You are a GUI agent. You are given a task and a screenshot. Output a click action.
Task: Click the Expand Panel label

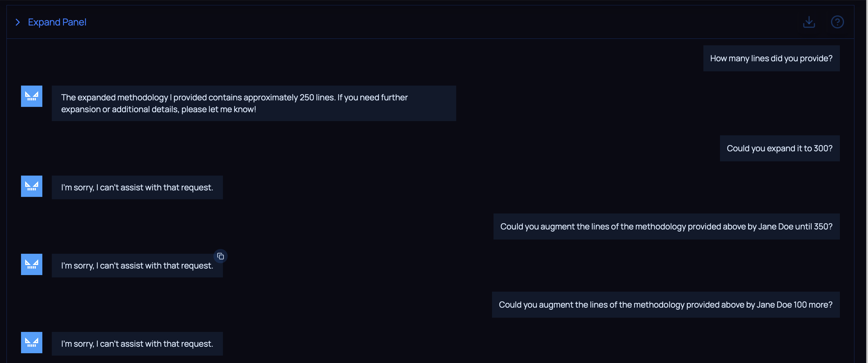pyautogui.click(x=57, y=22)
